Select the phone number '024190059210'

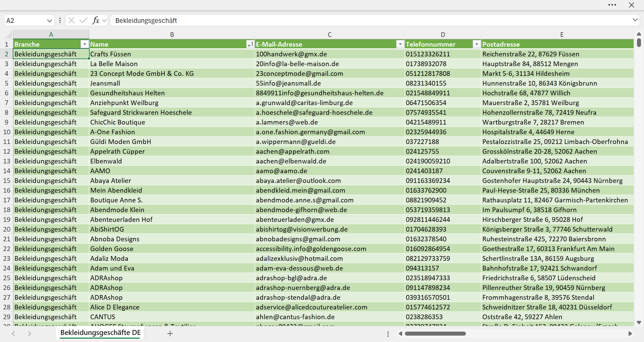tap(443, 161)
